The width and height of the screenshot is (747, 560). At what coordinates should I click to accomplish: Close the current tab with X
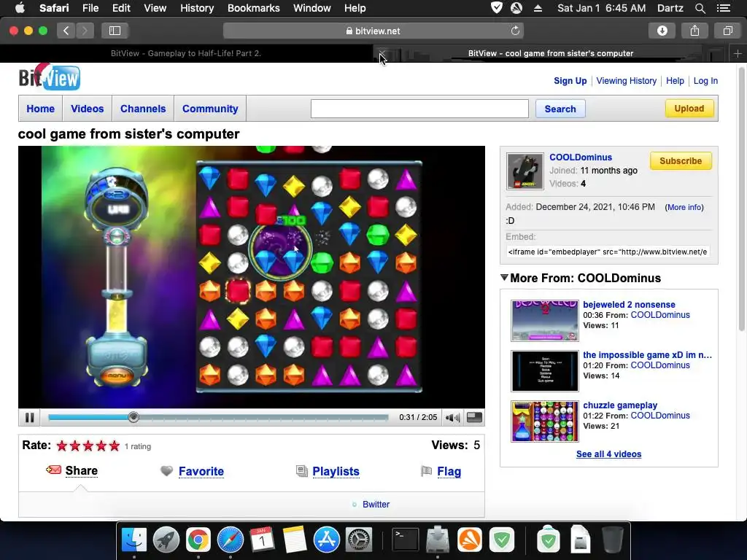coord(382,52)
